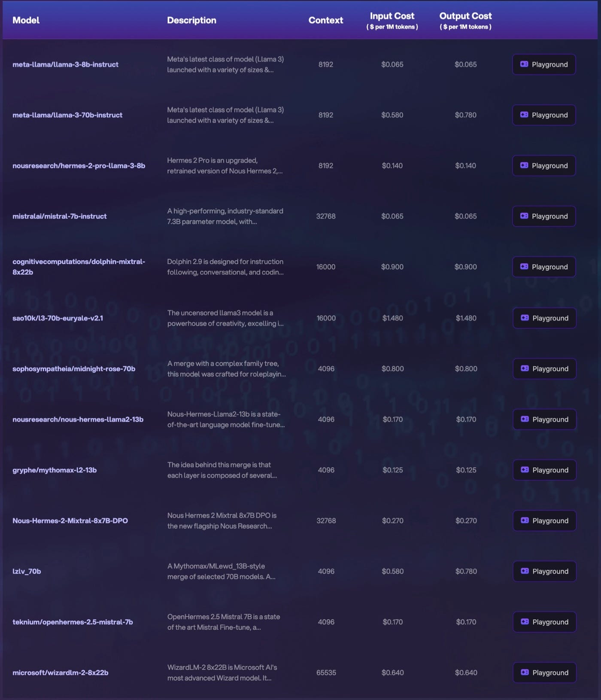Click the gamepad icon for sao10k/l3-70b-euryale-v2.1

[x=525, y=318]
